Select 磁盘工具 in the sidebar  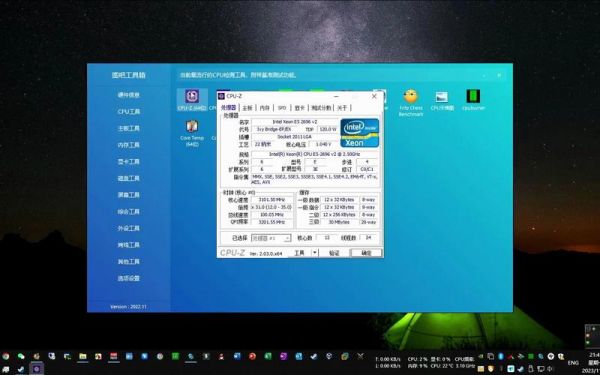[129, 178]
